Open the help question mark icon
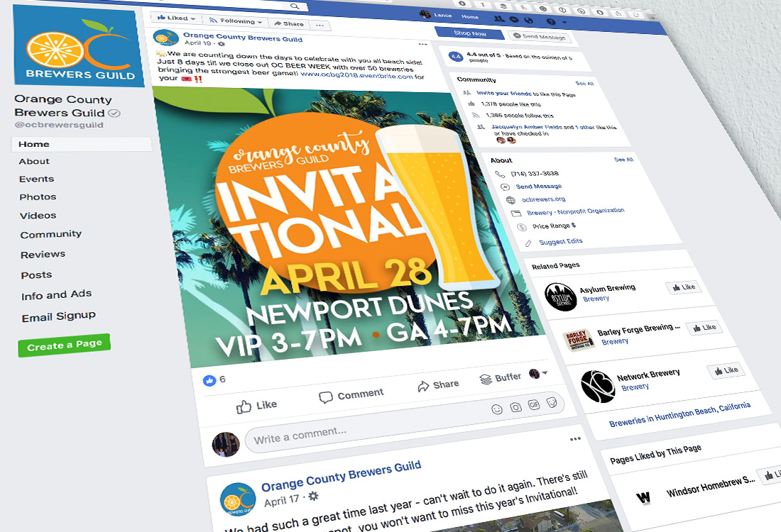 coord(550,21)
